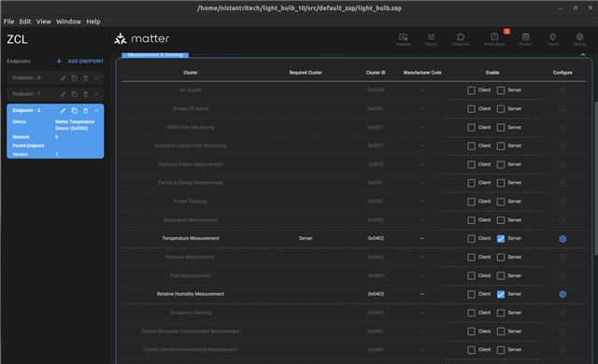Open the Preview toolbar icon
598x364 pixels.
pos(525,39)
